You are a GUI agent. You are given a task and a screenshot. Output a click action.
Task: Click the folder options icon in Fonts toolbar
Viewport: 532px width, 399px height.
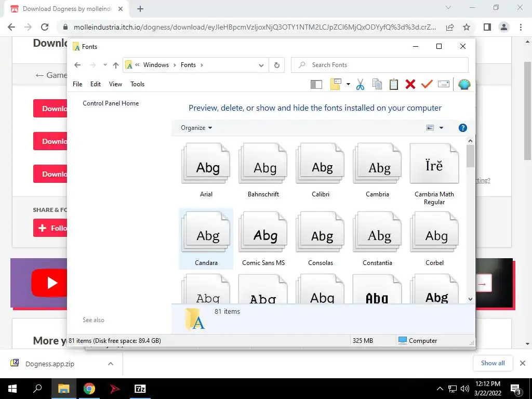[x=336, y=84]
